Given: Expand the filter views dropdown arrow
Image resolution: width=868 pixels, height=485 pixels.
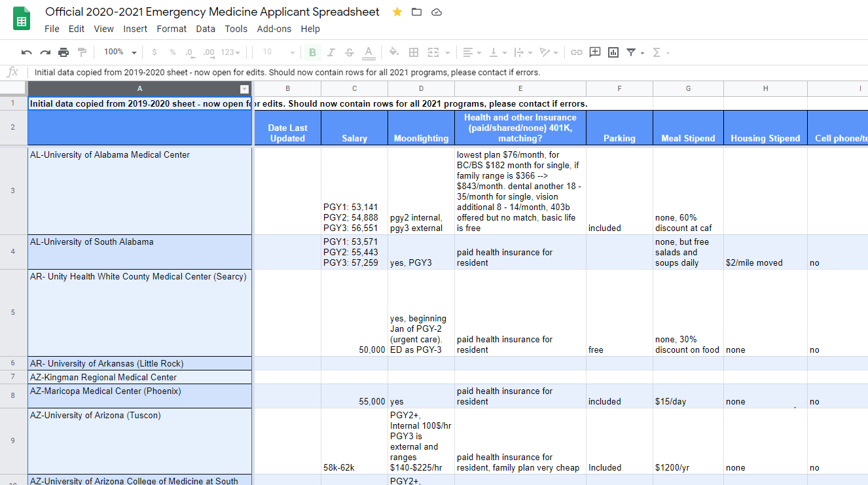Looking at the screenshot, I should (x=642, y=53).
